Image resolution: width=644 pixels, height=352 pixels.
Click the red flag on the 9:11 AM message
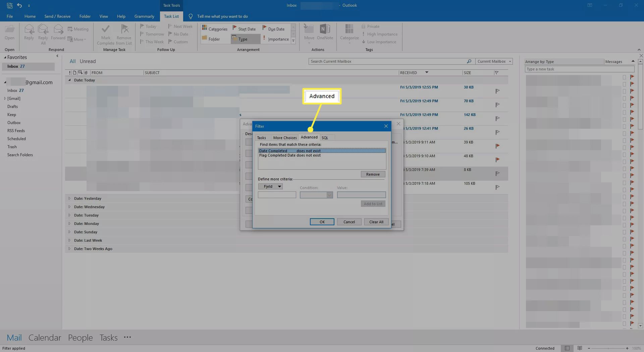pyautogui.click(x=497, y=146)
